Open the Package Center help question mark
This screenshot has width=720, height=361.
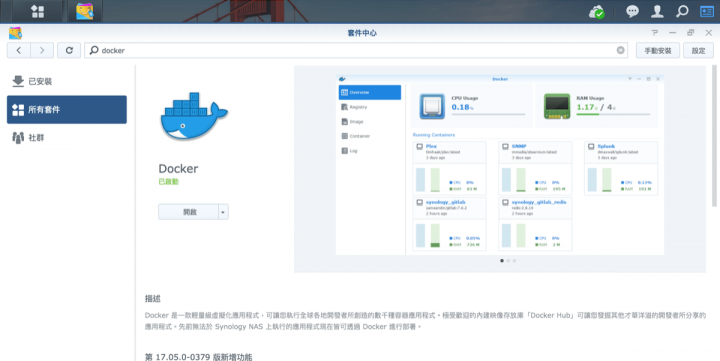pos(655,33)
